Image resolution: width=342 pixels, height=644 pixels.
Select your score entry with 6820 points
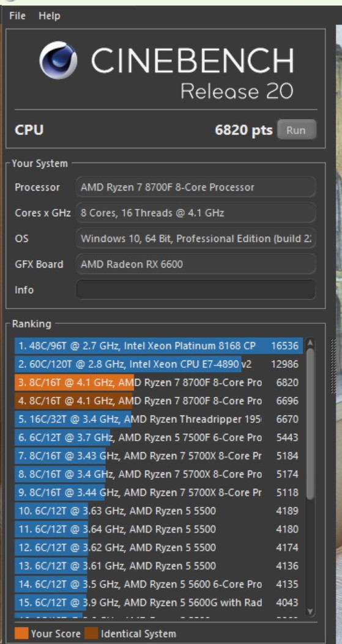[158, 382]
